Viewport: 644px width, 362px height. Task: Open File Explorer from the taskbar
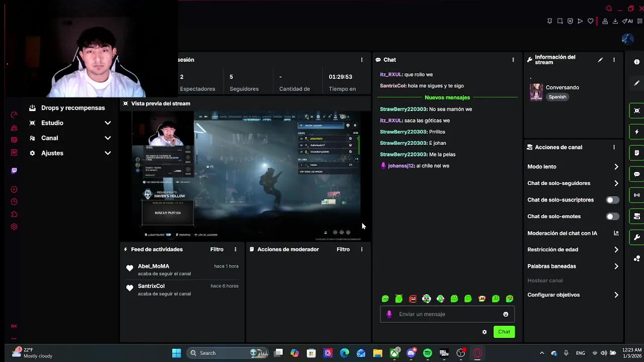(377, 353)
